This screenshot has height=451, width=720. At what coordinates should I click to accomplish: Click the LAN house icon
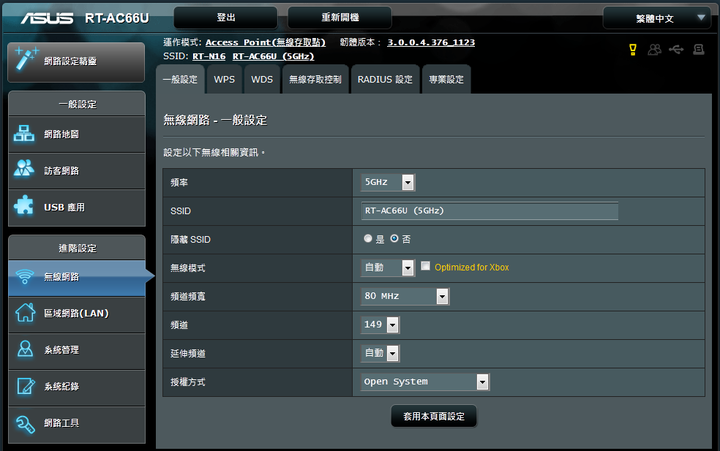tap(25, 313)
